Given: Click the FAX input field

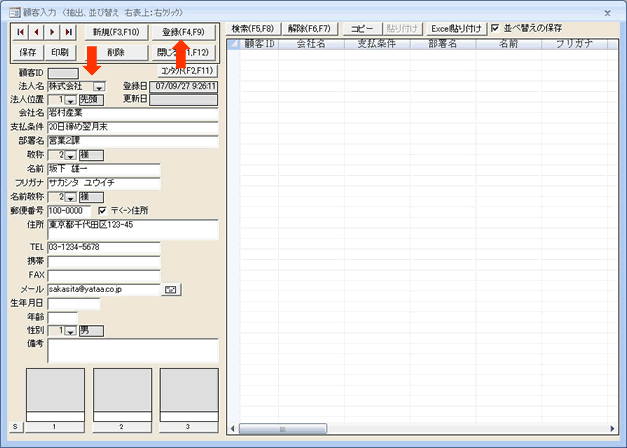Looking at the screenshot, I should [104, 276].
